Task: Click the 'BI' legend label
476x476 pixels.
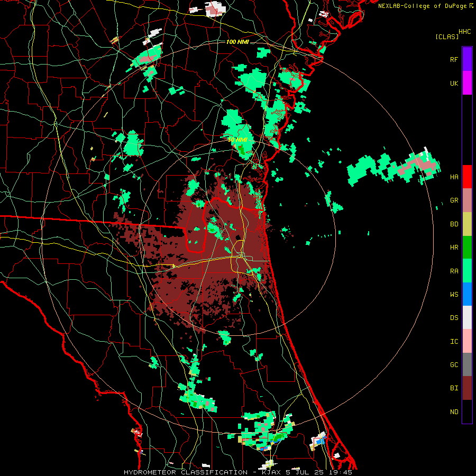Action: tap(454, 388)
